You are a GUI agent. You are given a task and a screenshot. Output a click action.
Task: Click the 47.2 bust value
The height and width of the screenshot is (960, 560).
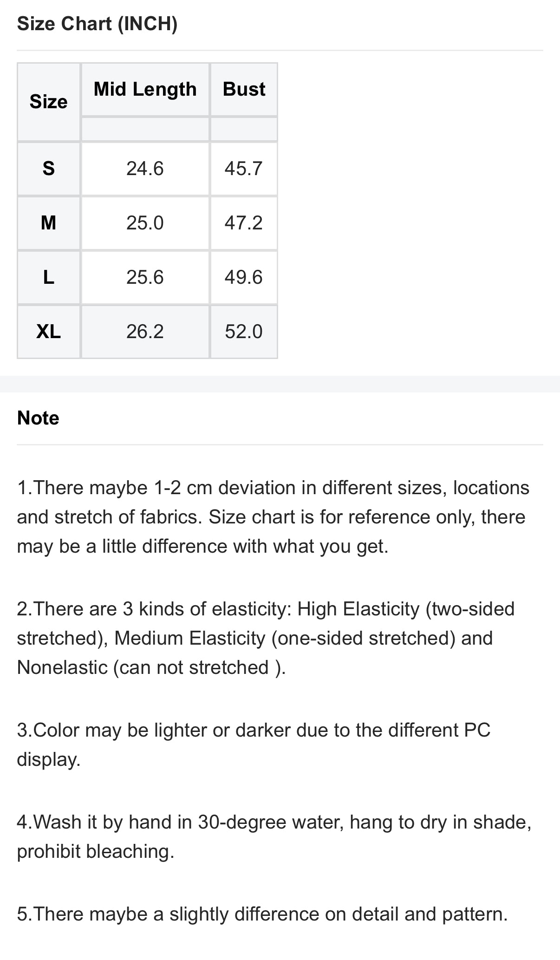pos(243,223)
